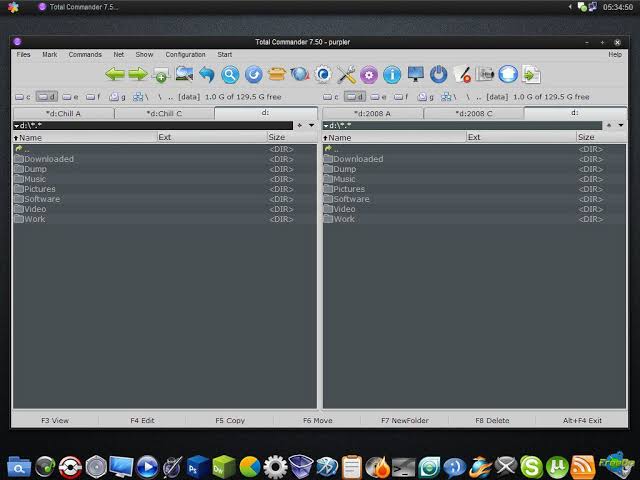This screenshot has height=480, width=640.
Task: Select Downloaded folder in left panel
Action: 165,159
